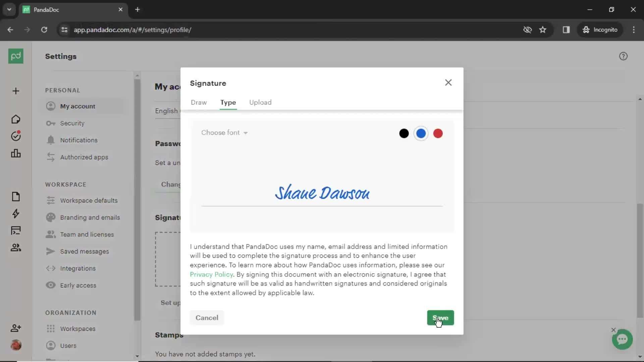Select red ink color for signature
Screen dimensions: 644x362
pos(438,133)
